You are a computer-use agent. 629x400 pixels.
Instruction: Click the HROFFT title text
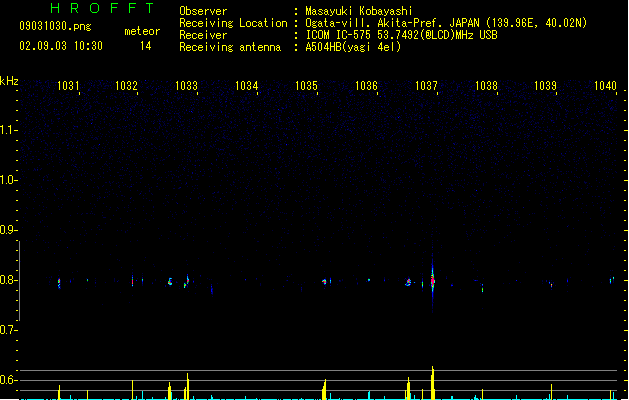(x=103, y=8)
